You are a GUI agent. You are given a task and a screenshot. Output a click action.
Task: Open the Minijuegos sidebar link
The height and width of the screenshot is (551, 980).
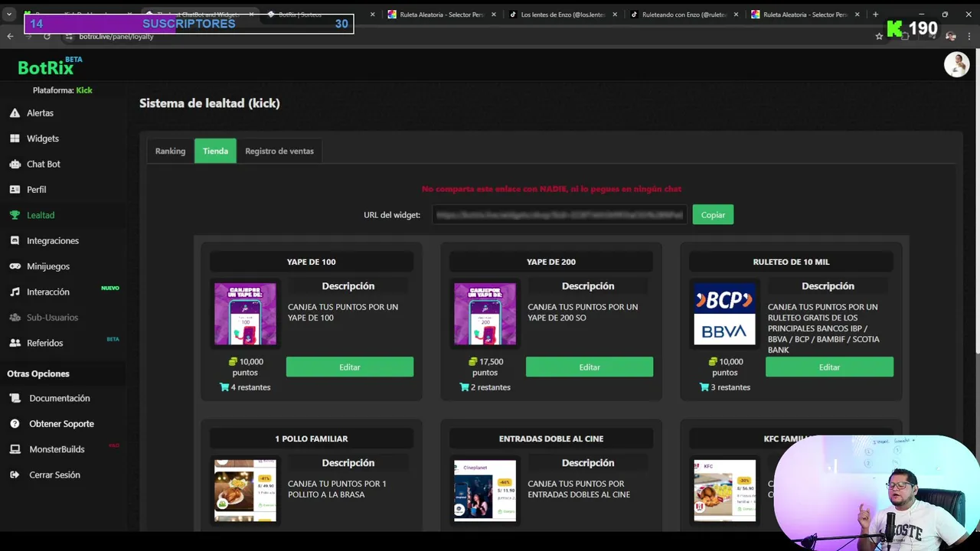(x=48, y=266)
